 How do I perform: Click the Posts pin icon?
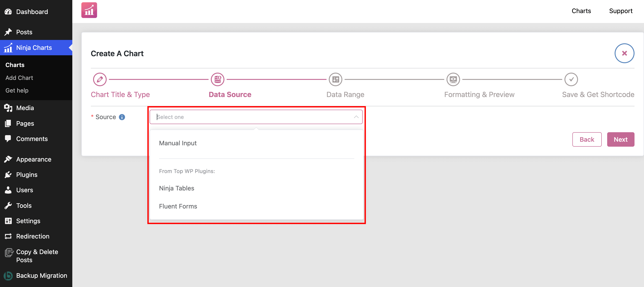point(8,32)
